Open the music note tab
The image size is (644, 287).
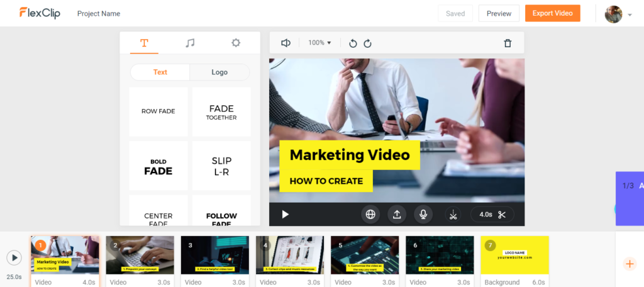[x=190, y=43]
